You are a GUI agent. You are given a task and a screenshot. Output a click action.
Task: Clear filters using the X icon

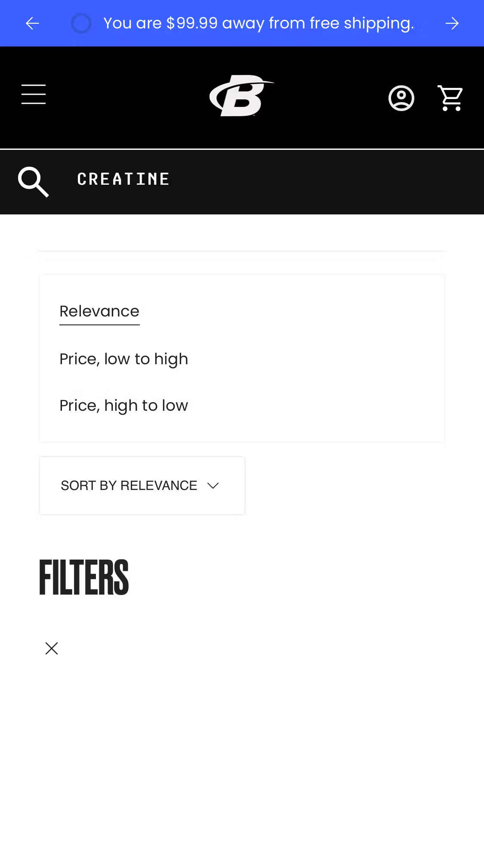coord(51,648)
